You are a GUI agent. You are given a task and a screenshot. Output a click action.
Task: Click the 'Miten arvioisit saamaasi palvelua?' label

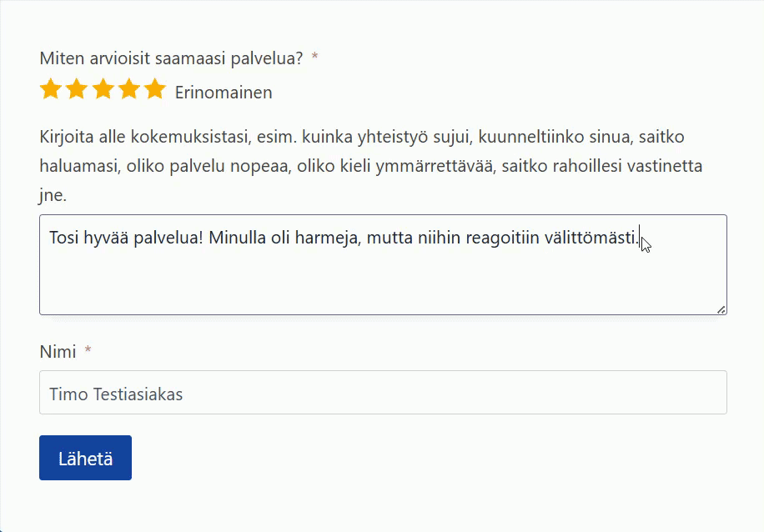pyautogui.click(x=171, y=58)
